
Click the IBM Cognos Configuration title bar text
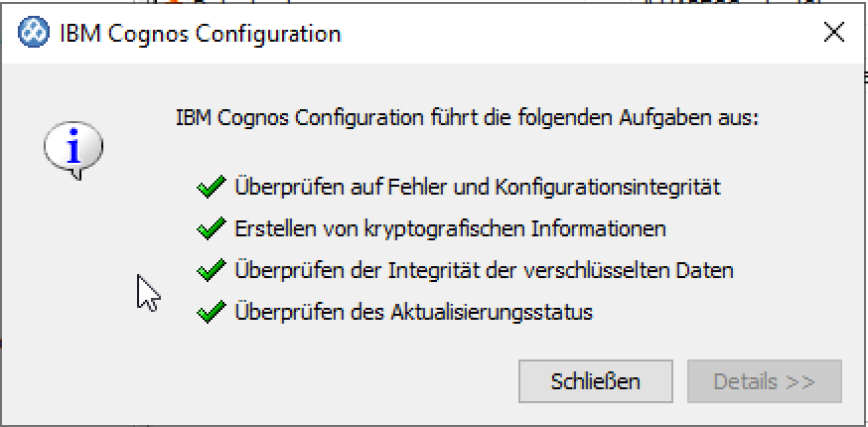point(199,34)
